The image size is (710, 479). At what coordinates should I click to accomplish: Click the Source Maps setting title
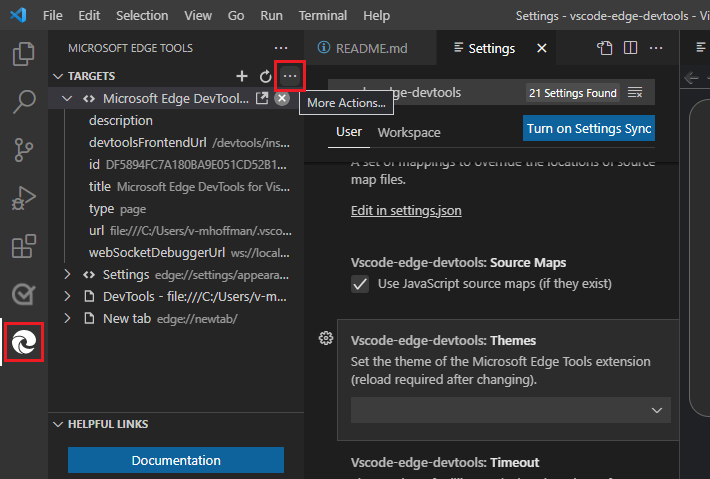coord(458,263)
